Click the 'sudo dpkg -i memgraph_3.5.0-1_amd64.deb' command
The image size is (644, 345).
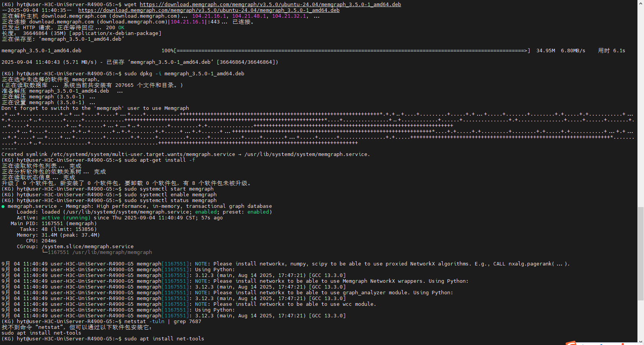pos(184,74)
